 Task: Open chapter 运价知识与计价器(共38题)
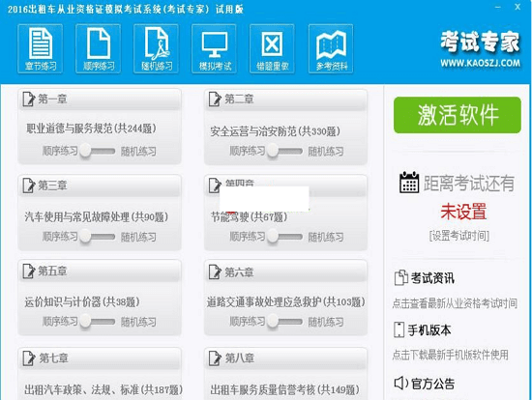click(82, 301)
